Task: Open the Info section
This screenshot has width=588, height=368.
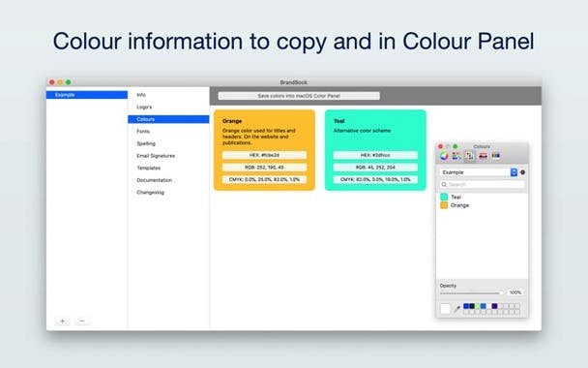Action: (x=168, y=95)
